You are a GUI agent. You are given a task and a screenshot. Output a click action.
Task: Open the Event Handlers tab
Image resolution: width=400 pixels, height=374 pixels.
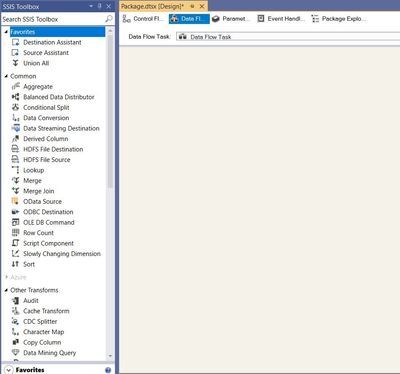point(281,19)
